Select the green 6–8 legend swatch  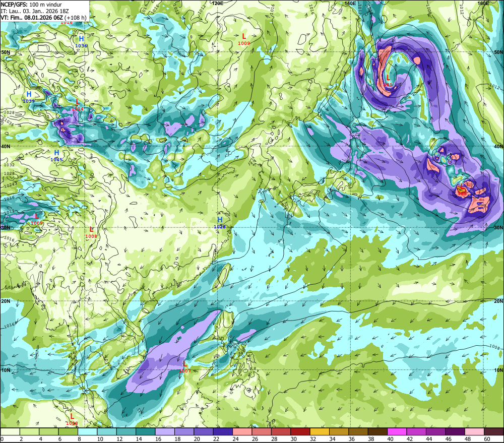point(68,431)
